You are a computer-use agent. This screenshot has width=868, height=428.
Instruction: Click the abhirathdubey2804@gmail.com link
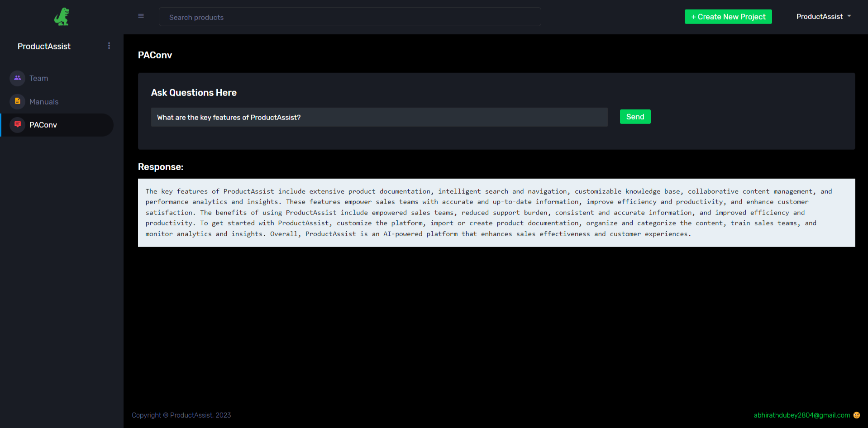[x=801, y=415]
